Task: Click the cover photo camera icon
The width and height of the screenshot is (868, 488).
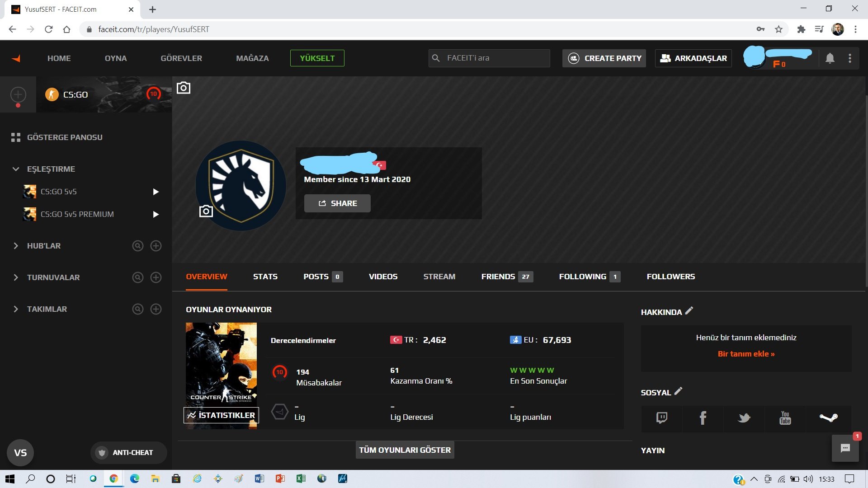Action: [x=184, y=88]
